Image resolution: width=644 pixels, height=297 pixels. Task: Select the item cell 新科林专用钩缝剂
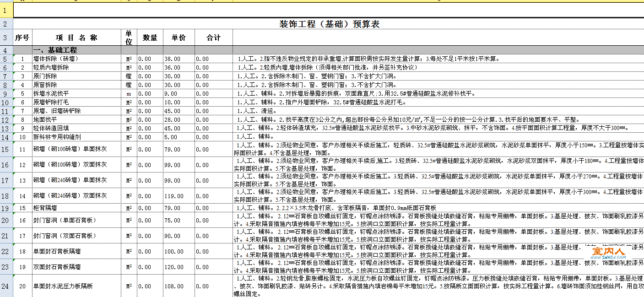[76, 137]
